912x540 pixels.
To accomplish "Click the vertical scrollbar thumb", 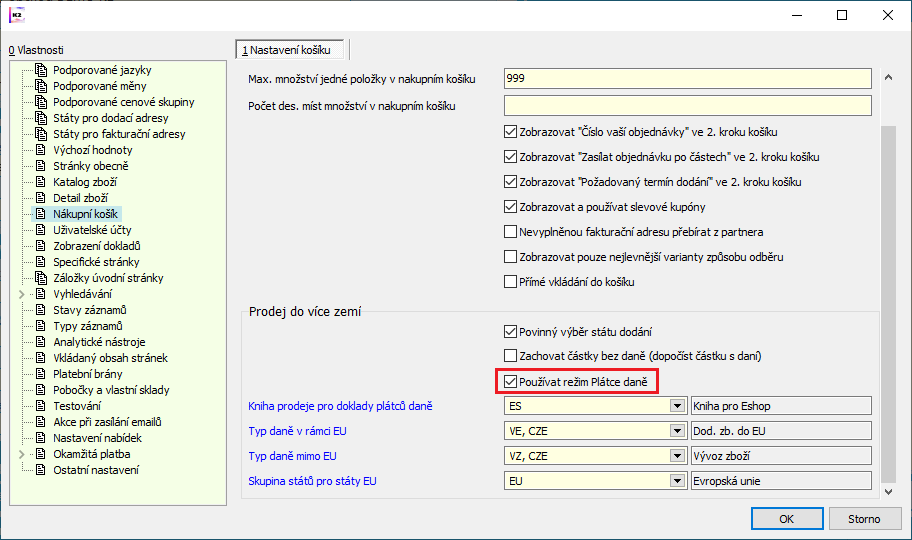I will pos(888,304).
